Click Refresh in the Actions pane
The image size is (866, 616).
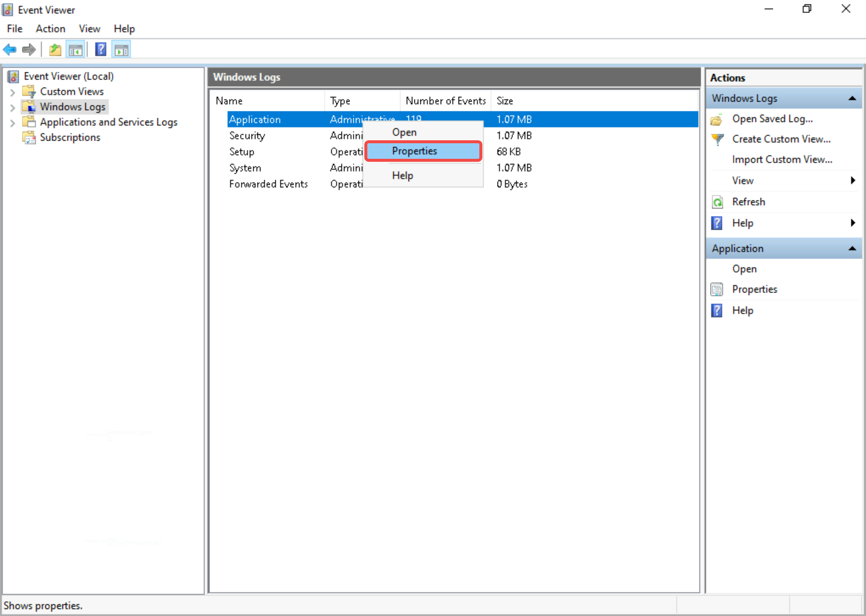click(x=748, y=202)
